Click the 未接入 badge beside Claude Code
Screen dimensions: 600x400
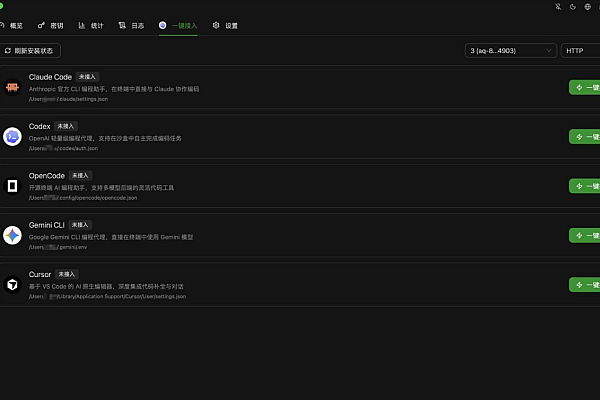[x=87, y=77]
